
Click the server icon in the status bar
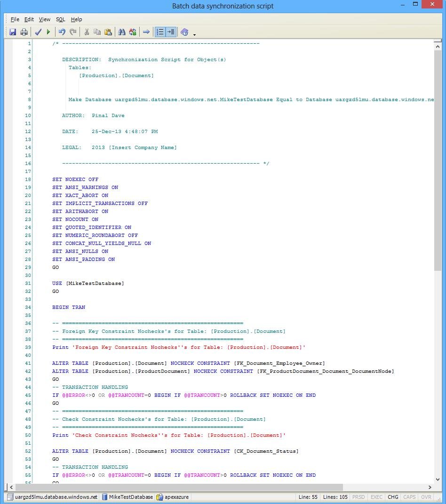point(10,497)
